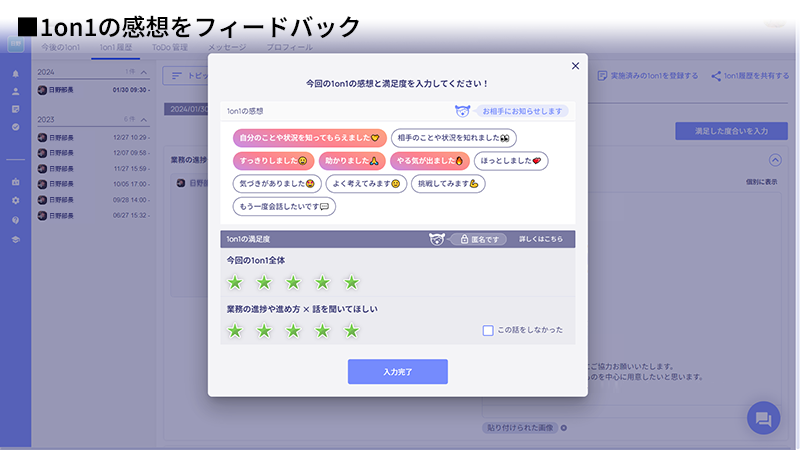Screen dimensions: 800x450
Task: Click the notification bell in sidebar
Action: tap(15, 74)
